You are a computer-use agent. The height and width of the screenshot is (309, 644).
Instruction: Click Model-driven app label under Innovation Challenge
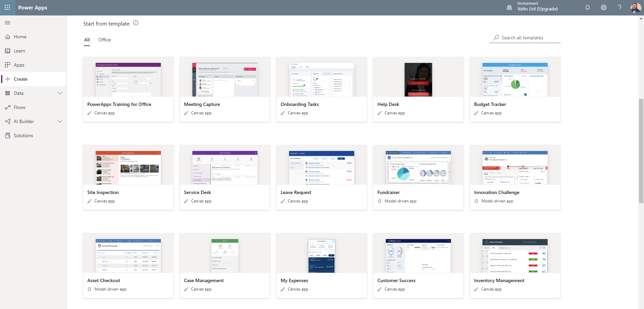[x=497, y=201]
